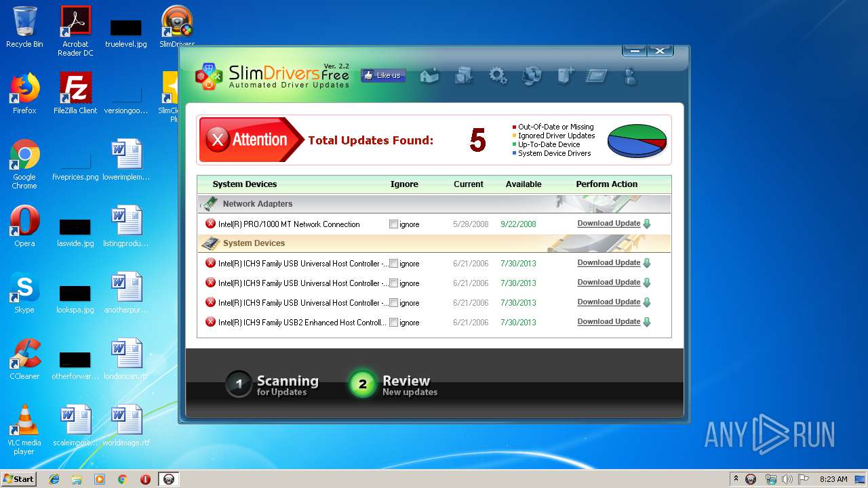The width and height of the screenshot is (868, 488).
Task: Tick ignore for PRO/1000 MT Network Connection
Action: (393, 224)
